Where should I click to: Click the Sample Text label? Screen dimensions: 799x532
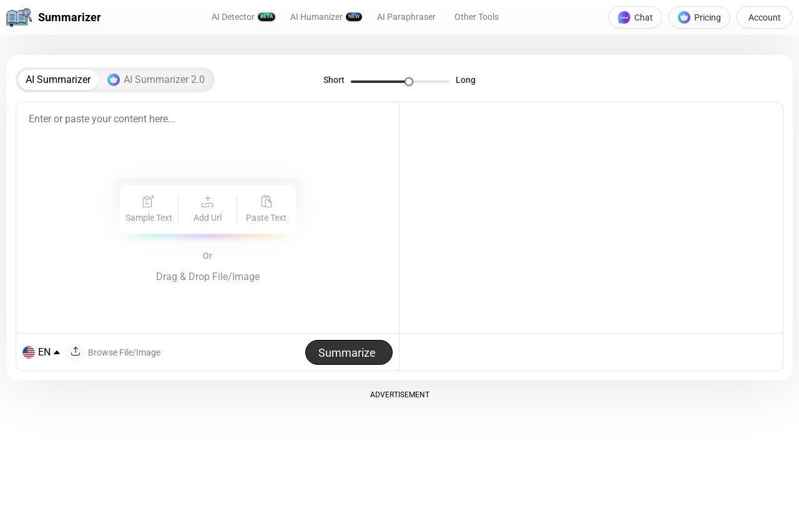click(149, 218)
